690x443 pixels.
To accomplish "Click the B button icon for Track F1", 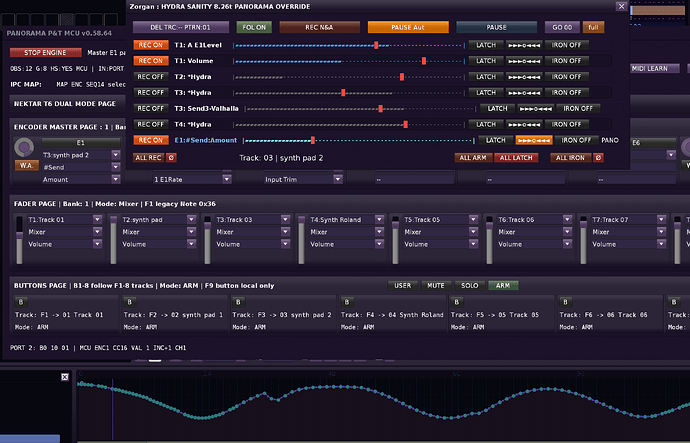I will pyautogui.click(x=21, y=302).
